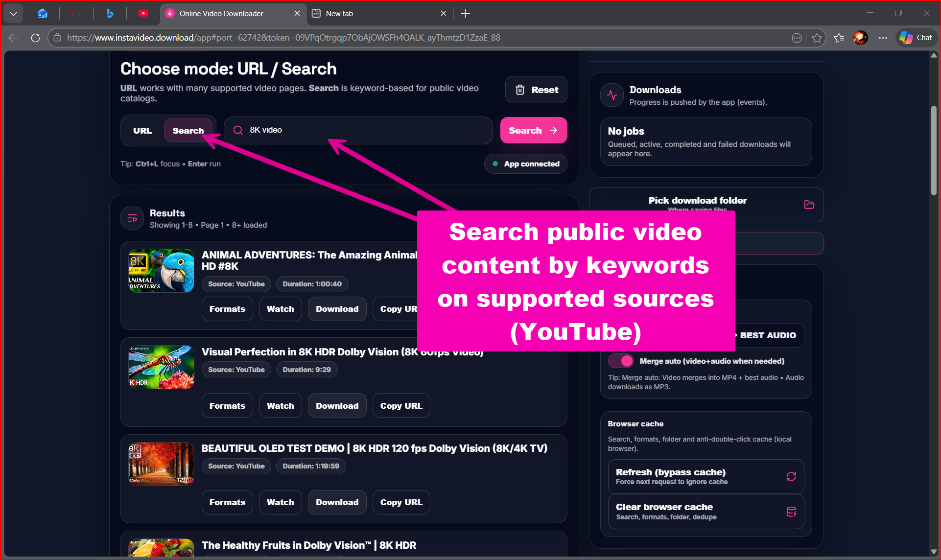
Task: Click the Reset trash icon
Action: pos(520,90)
